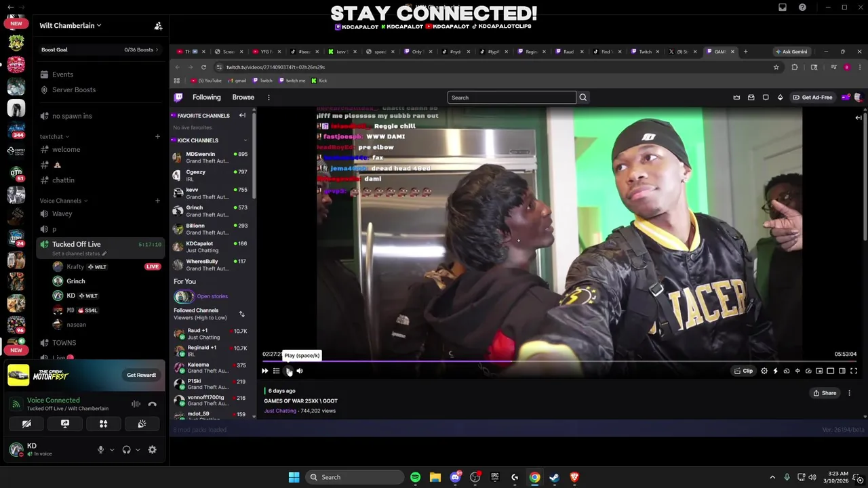This screenshot has width=868, height=488.
Task: Click the Twitch search input field
Action: tap(511, 98)
